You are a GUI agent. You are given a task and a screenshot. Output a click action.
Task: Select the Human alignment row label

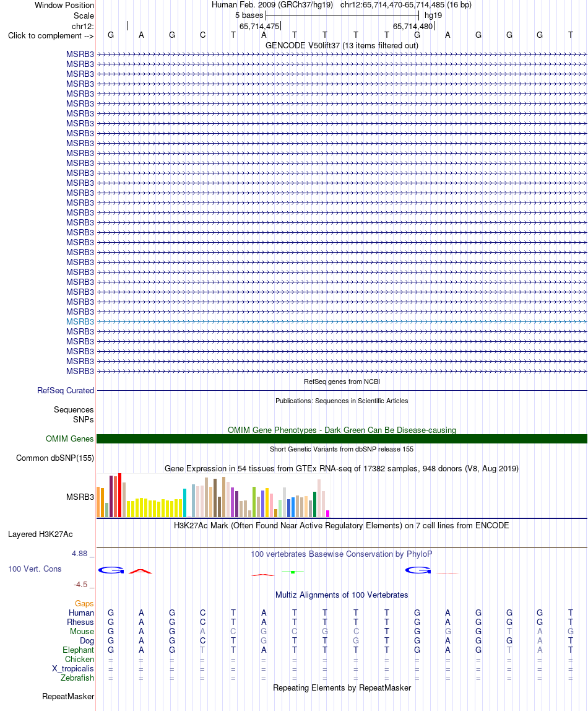coord(82,613)
